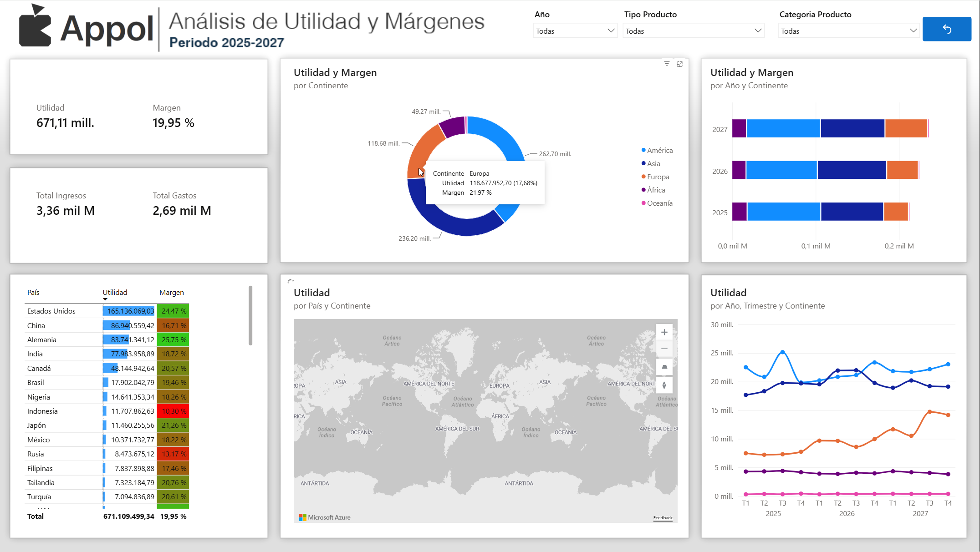This screenshot has height=552, width=980.
Task: Click the Total Gastos 2,69 mil M value
Action: (x=182, y=211)
